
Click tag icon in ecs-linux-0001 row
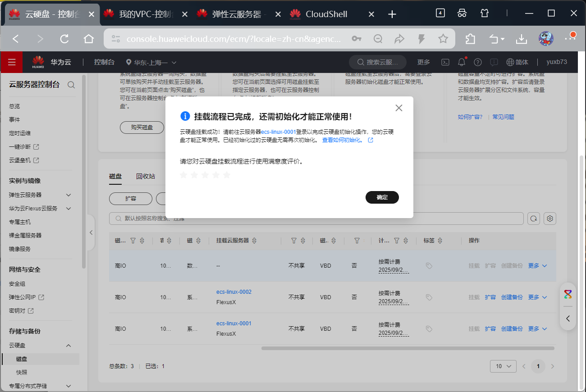pos(429,329)
